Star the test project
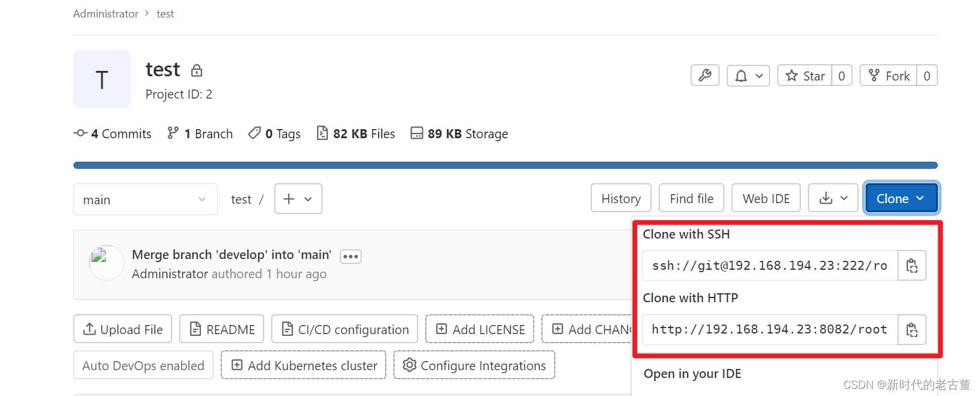Image resolution: width=980 pixels, height=396 pixels. (805, 76)
